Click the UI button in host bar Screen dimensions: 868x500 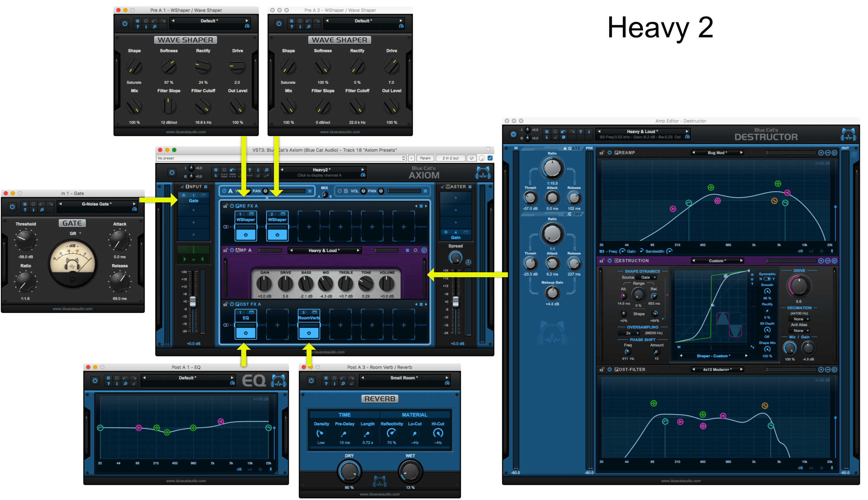coord(471,158)
